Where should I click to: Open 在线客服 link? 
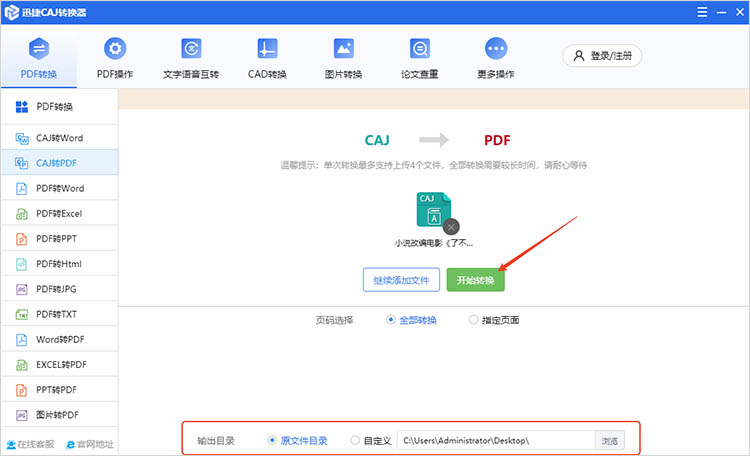31,445
